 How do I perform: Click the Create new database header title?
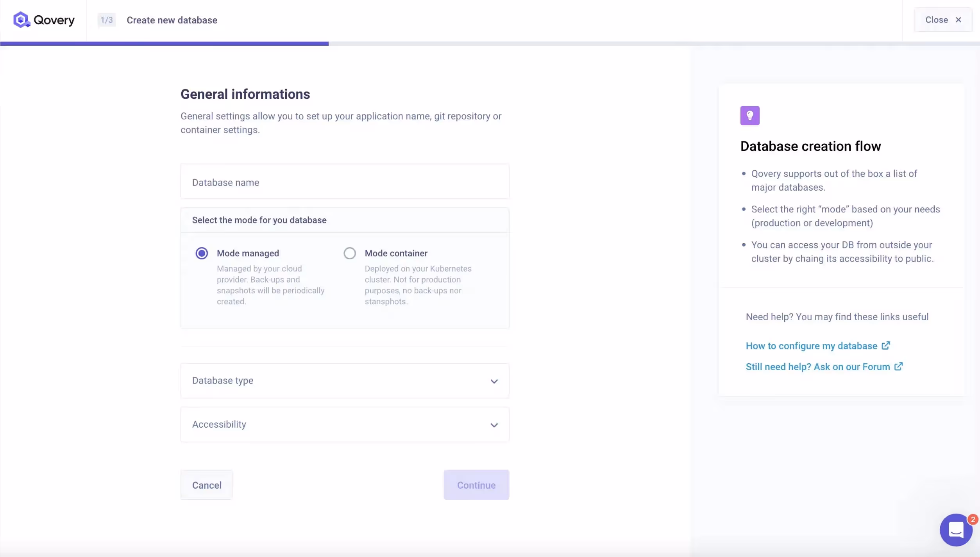tap(172, 20)
